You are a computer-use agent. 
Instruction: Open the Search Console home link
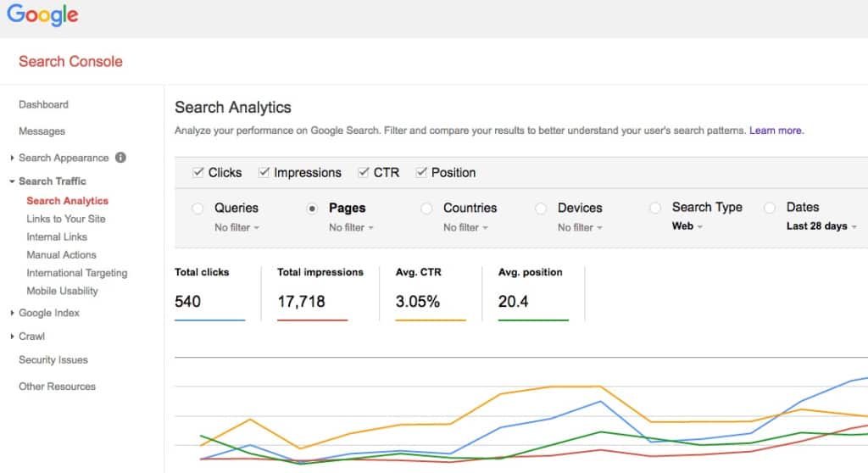(x=70, y=62)
